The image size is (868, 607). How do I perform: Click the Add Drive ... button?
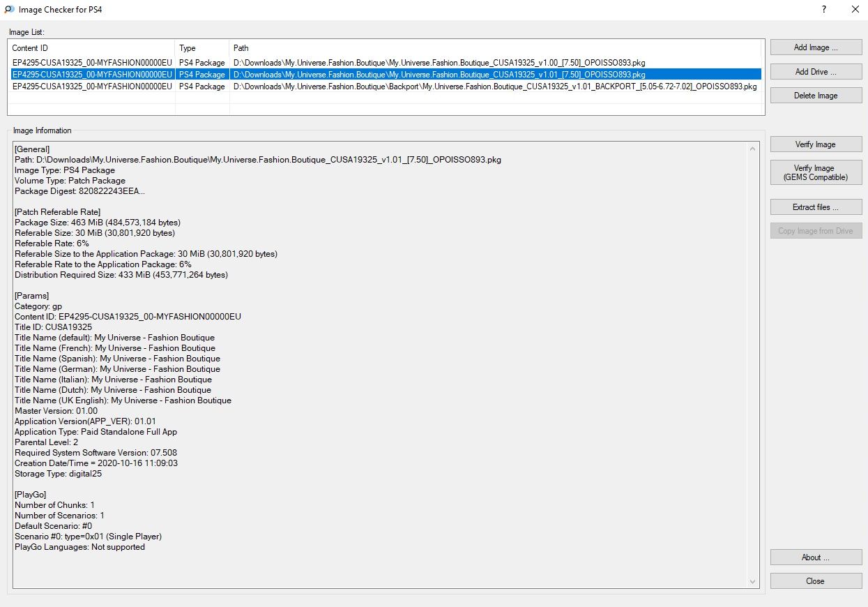[x=816, y=72]
